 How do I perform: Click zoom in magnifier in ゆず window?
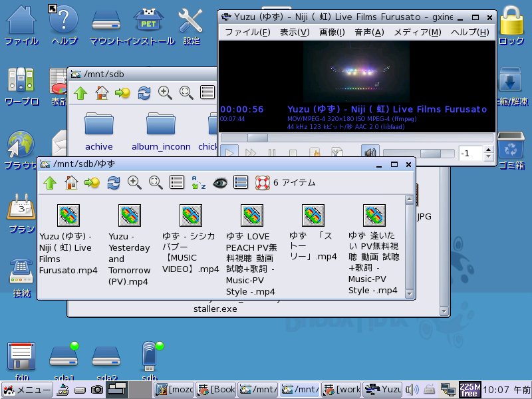tap(134, 182)
